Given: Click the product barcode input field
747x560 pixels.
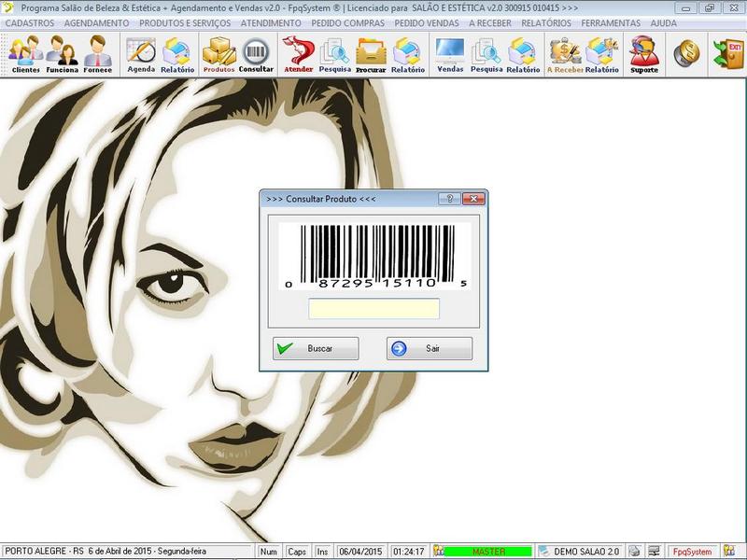Looking at the screenshot, I should [373, 309].
